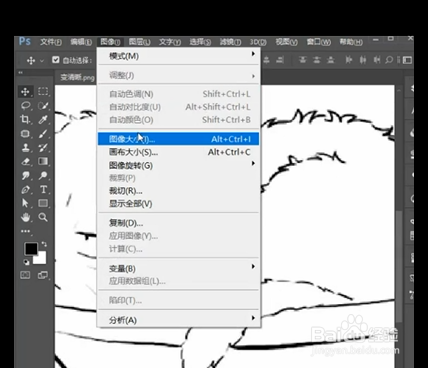Swap foreground and background colors

(44, 244)
